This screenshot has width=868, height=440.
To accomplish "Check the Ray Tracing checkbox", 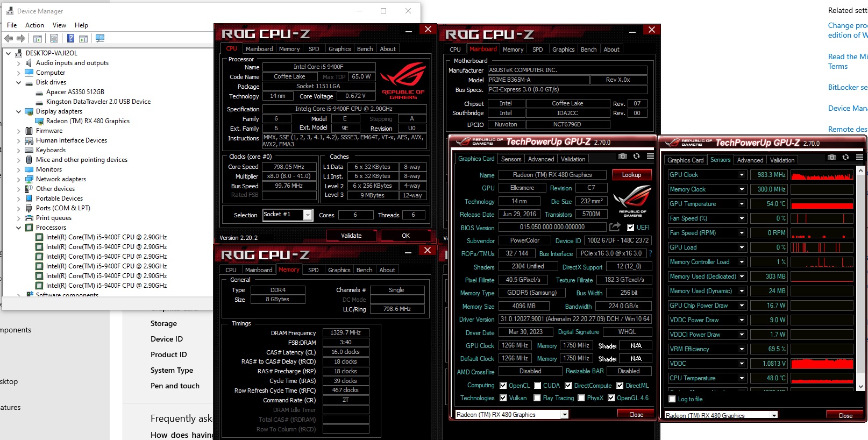I will point(537,398).
